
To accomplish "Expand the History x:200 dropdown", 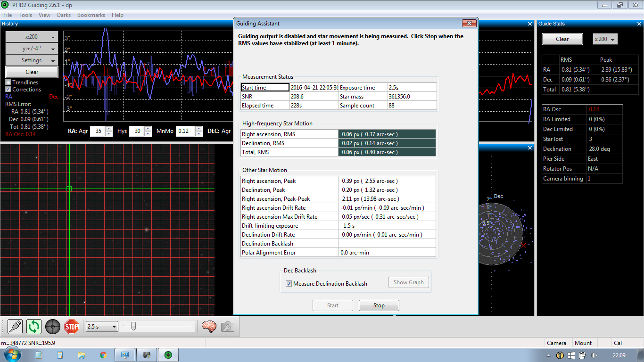I will tap(32, 37).
